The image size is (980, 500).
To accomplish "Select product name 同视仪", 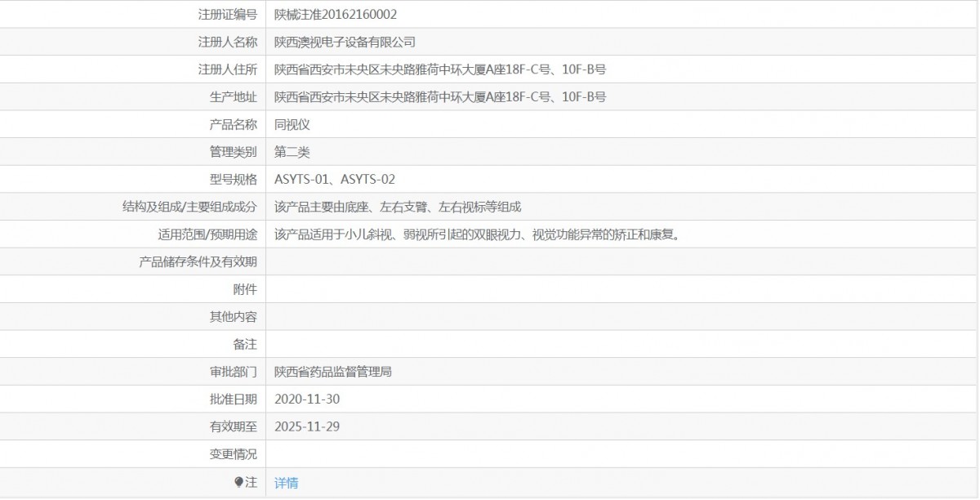I will [292, 124].
